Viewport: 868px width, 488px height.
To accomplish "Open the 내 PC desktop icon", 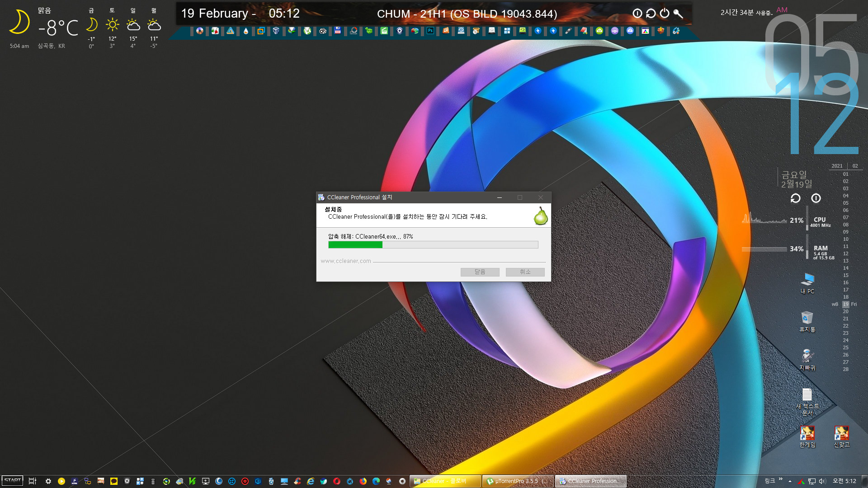I will (807, 283).
